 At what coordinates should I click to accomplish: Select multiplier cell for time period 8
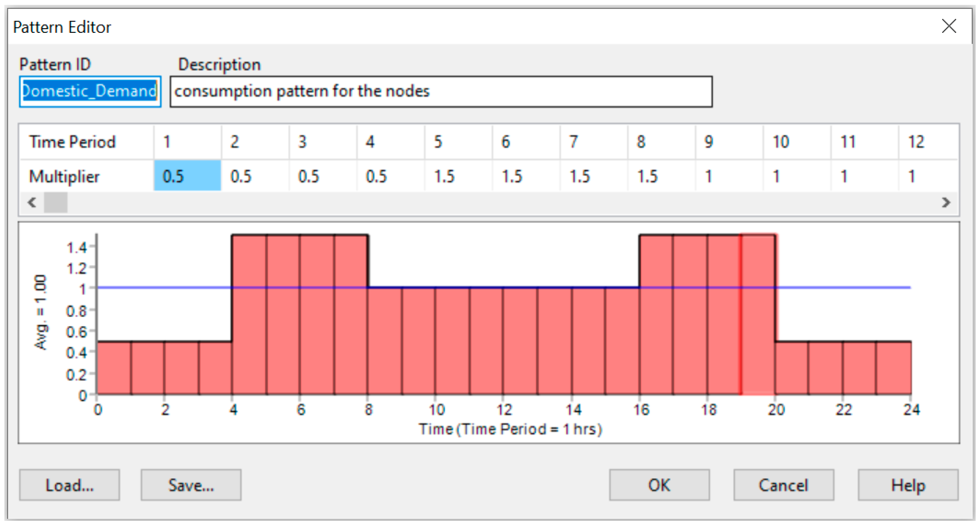[x=661, y=176]
